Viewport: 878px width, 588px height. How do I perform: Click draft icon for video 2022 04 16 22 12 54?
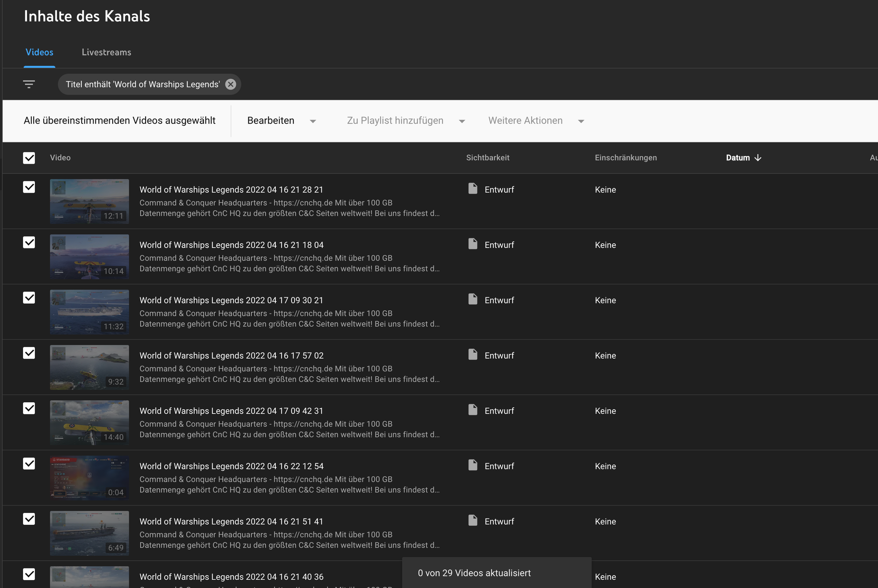click(472, 465)
